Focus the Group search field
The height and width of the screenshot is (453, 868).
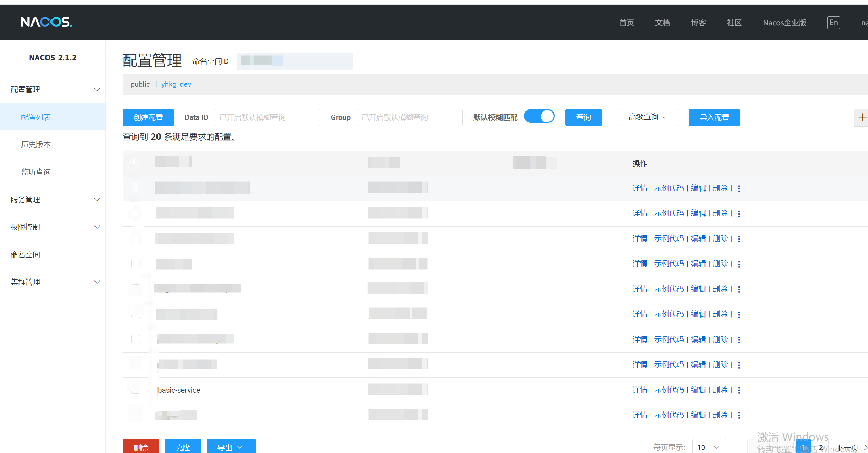(410, 117)
